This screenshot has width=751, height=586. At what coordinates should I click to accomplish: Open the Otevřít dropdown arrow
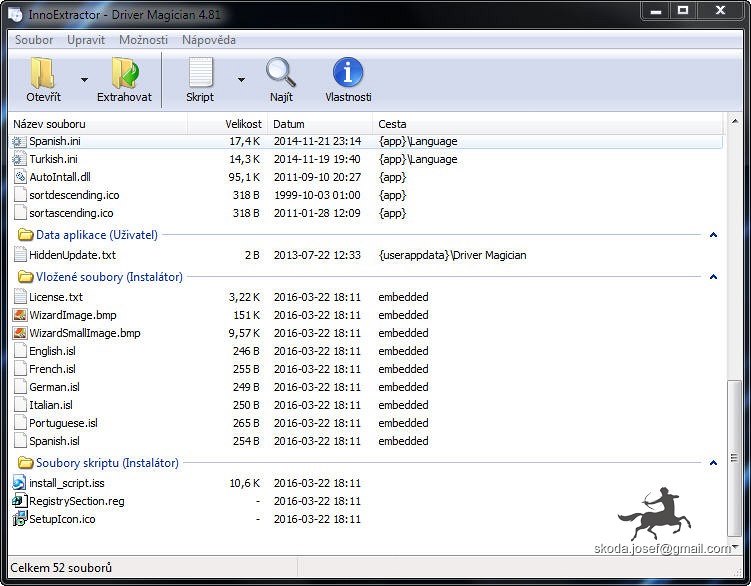click(x=84, y=80)
